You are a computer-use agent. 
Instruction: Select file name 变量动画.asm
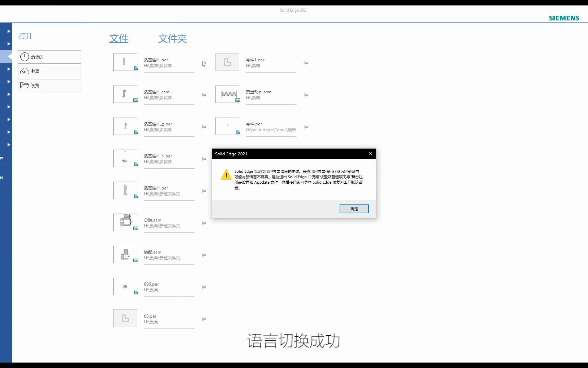point(259,92)
